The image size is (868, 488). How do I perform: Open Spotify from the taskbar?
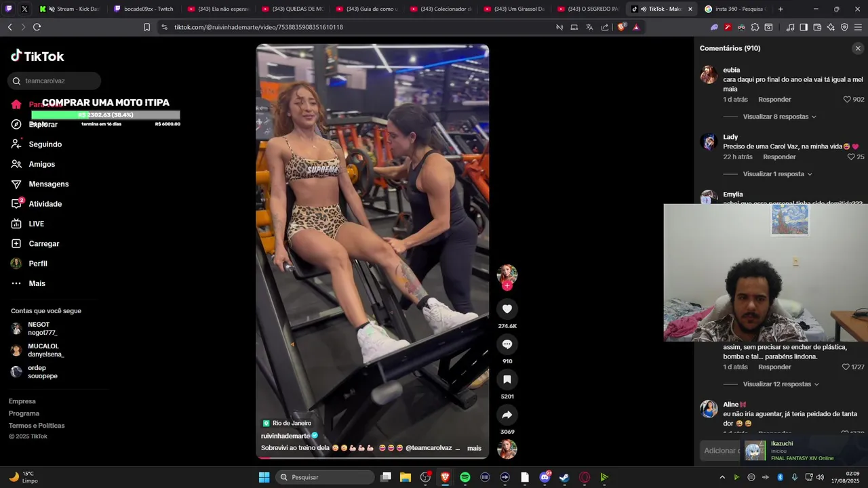[465, 477]
